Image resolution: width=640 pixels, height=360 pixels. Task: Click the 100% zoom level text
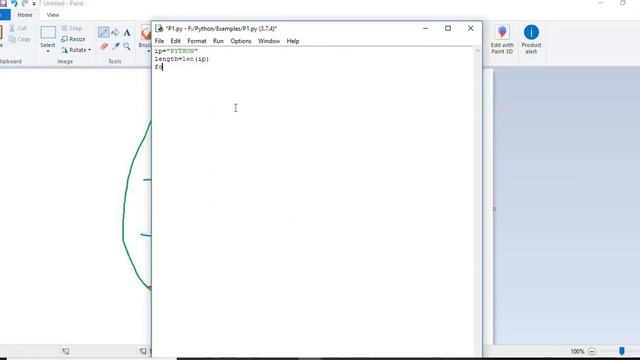[577, 351]
